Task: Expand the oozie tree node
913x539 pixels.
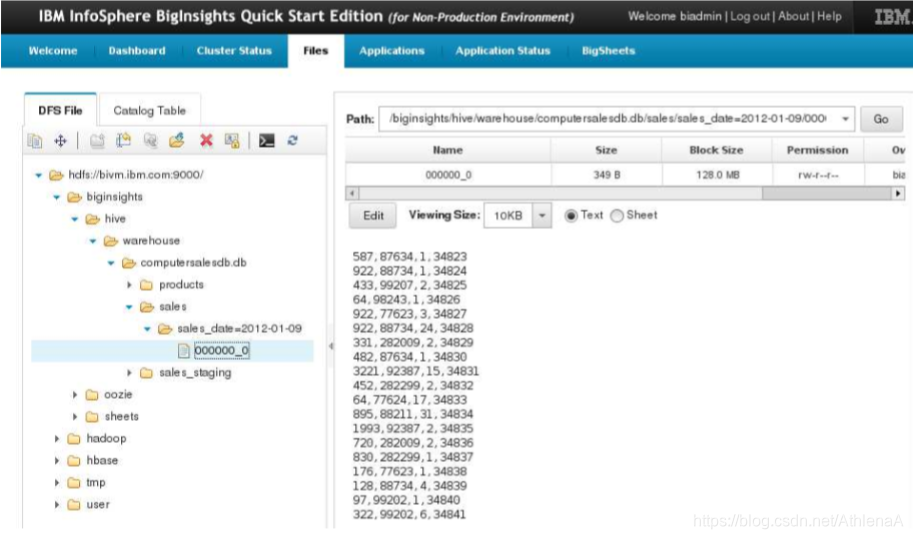Action: click(75, 395)
